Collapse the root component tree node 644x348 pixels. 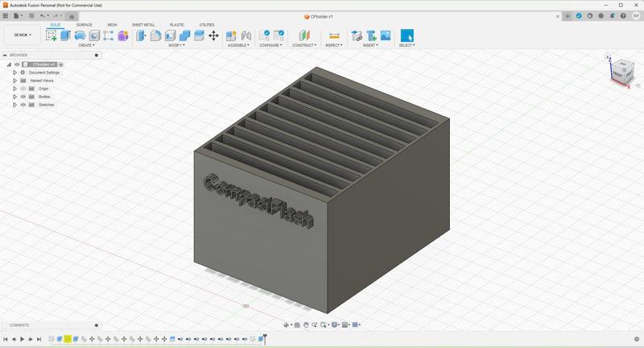[9, 64]
